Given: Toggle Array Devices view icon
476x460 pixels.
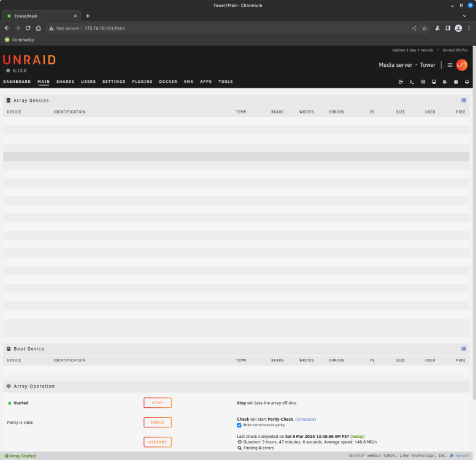Looking at the screenshot, I should coord(464,101).
